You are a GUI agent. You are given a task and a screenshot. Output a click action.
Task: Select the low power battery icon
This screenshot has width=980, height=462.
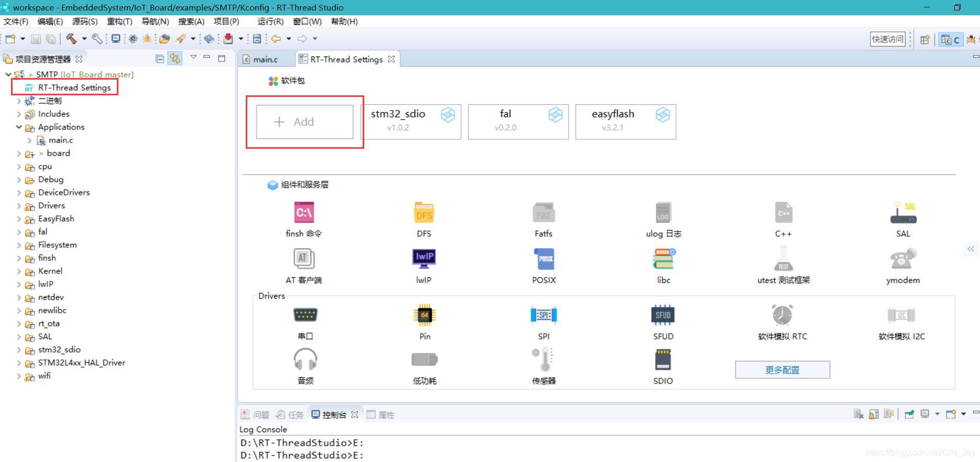pyautogui.click(x=424, y=359)
